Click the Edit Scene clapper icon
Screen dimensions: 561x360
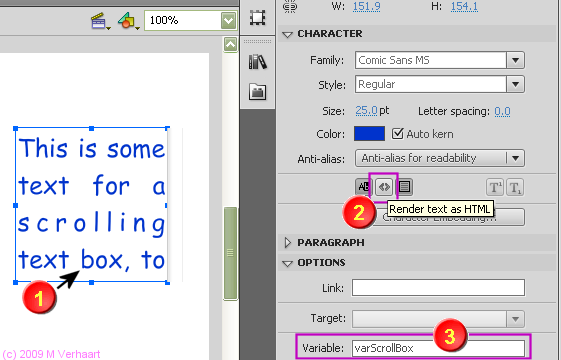(x=100, y=21)
